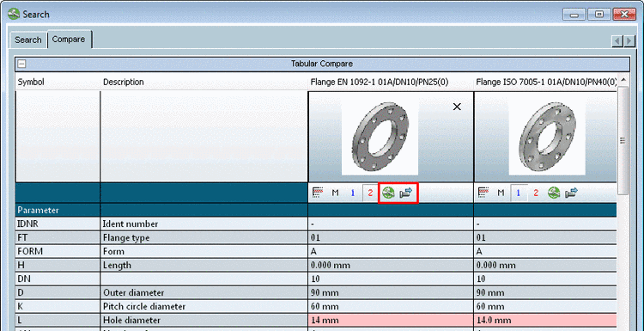
Task: Click the green search icon under the EN 1092-1 flange
Action: [x=388, y=193]
